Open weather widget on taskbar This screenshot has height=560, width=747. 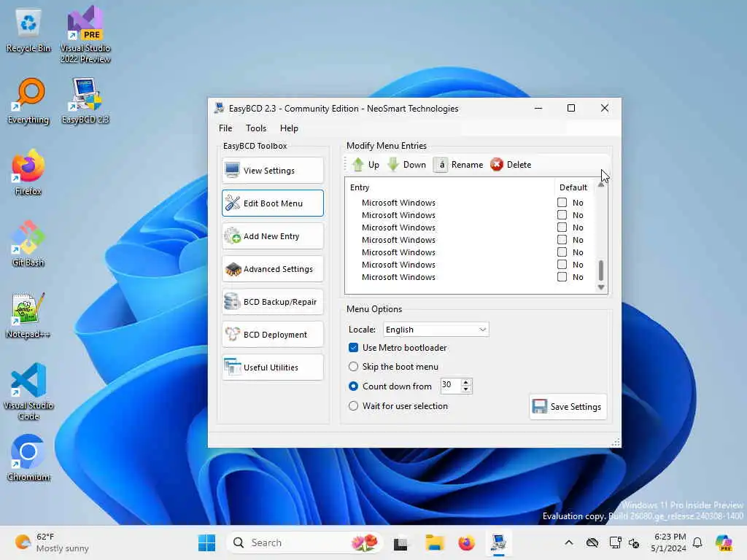click(x=52, y=542)
